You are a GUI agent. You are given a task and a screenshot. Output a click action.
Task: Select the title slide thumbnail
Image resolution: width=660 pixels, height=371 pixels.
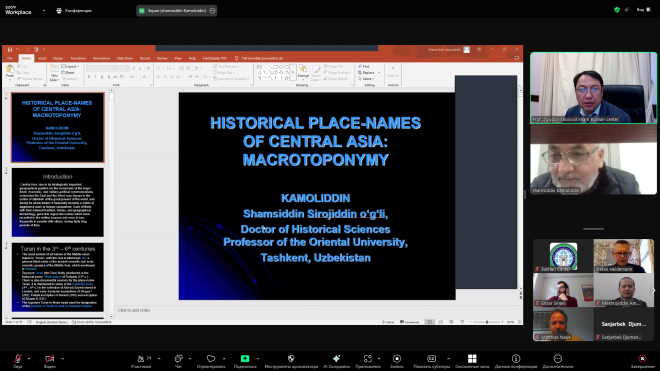(x=58, y=127)
